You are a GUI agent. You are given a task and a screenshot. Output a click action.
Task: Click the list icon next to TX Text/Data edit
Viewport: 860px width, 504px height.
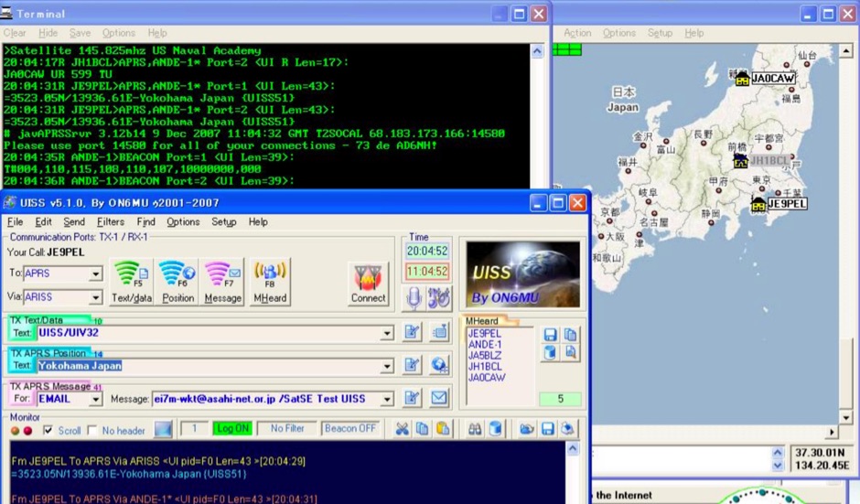439,332
